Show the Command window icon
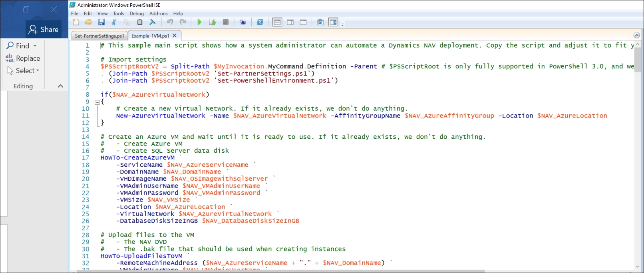Image resolution: width=644 pixels, height=273 pixels. 320,22
